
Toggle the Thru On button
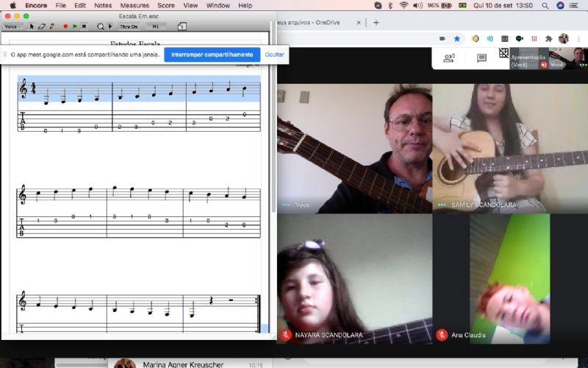pos(129,26)
